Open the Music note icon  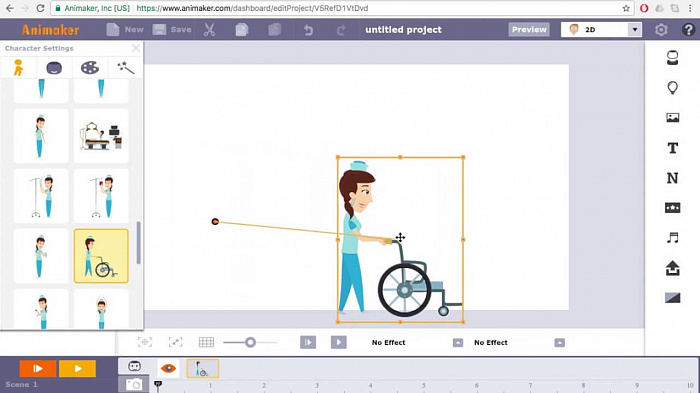(672, 238)
